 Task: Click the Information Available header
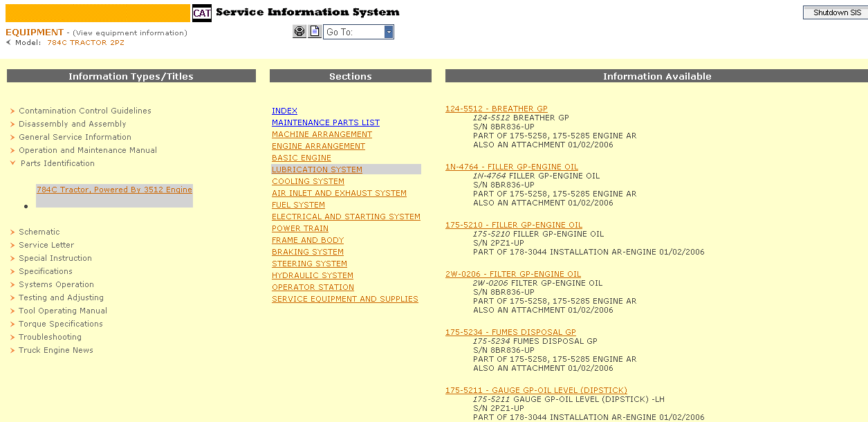[657, 76]
